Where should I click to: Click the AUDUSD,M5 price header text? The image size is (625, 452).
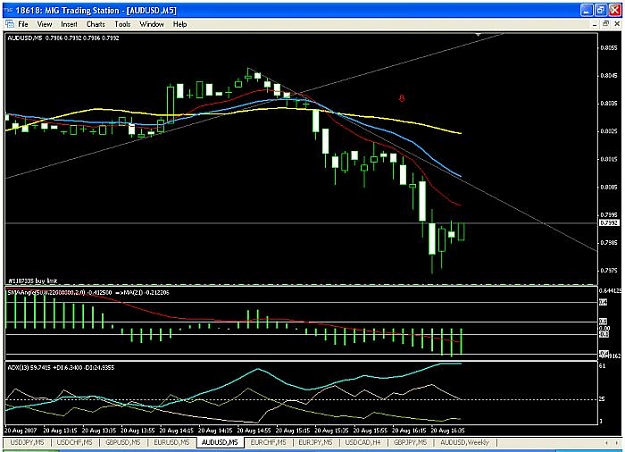(63, 38)
